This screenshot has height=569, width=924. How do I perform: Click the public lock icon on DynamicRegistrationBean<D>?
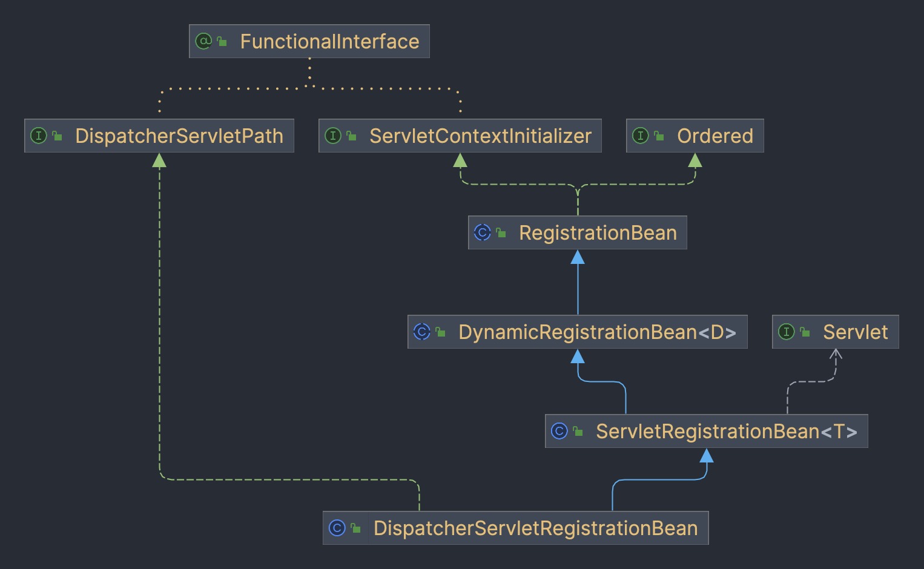click(441, 332)
